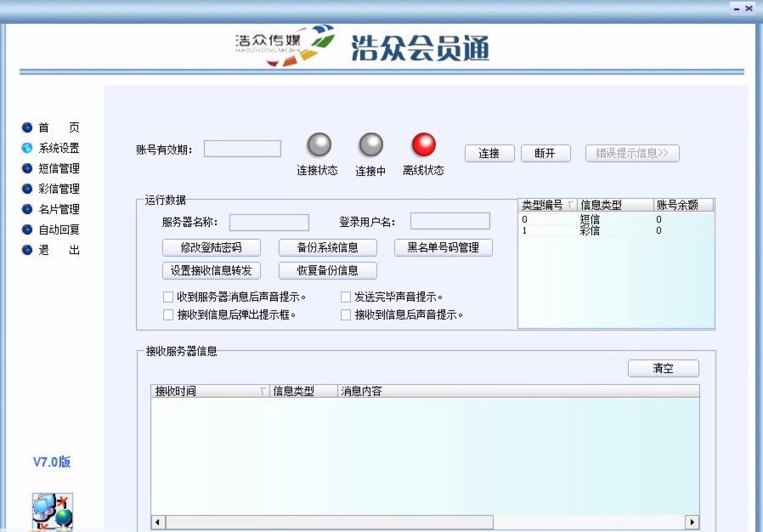Click 修改登陆密码 button

pyautogui.click(x=212, y=247)
